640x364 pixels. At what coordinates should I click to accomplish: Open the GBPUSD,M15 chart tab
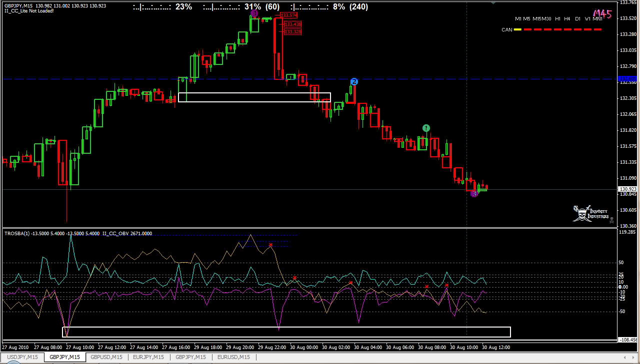click(x=106, y=357)
